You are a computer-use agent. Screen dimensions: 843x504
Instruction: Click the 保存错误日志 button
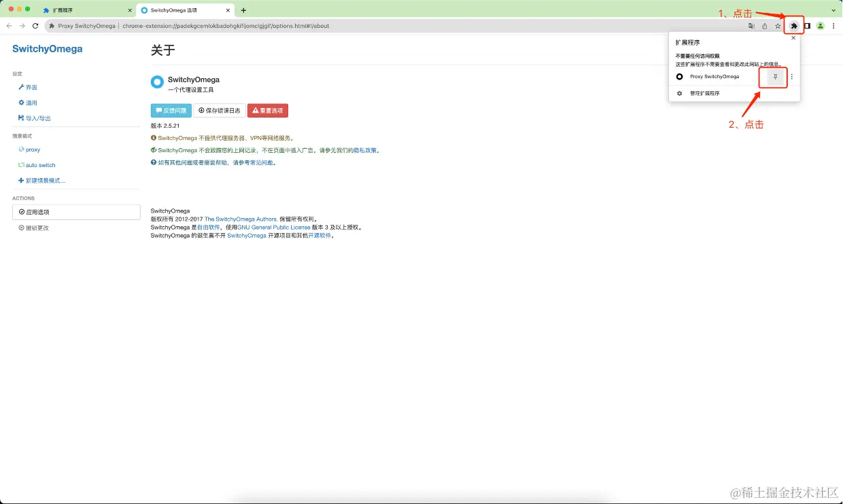220,110
